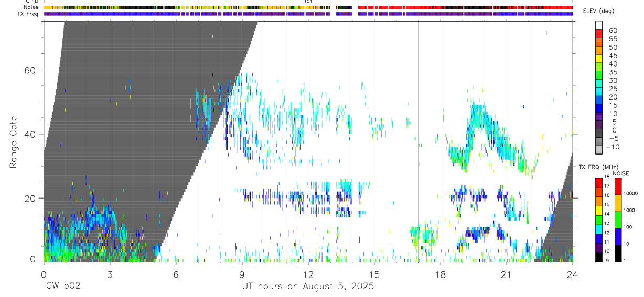Image resolution: width=644 pixels, height=297 pixels.
Task: Click the red swatch in the TX FRQ legend
Action: click(x=599, y=182)
